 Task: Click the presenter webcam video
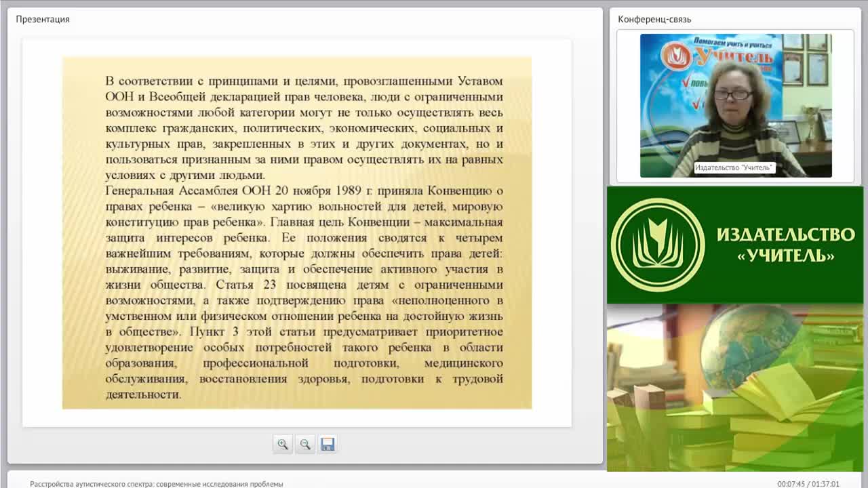pyautogui.click(x=736, y=106)
